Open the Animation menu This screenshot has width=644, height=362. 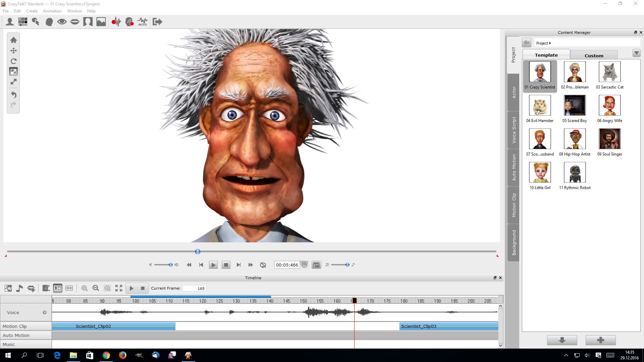(52, 11)
